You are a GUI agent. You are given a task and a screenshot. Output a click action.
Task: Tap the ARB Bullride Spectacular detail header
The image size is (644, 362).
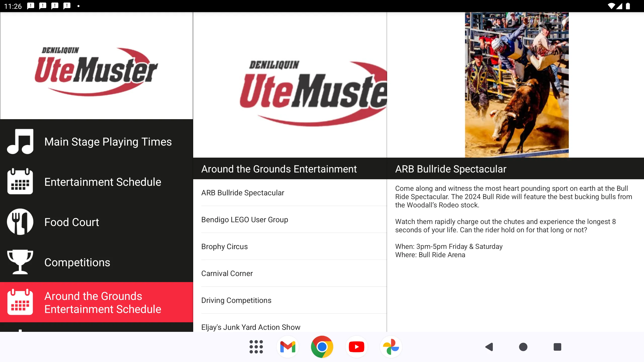click(x=515, y=169)
